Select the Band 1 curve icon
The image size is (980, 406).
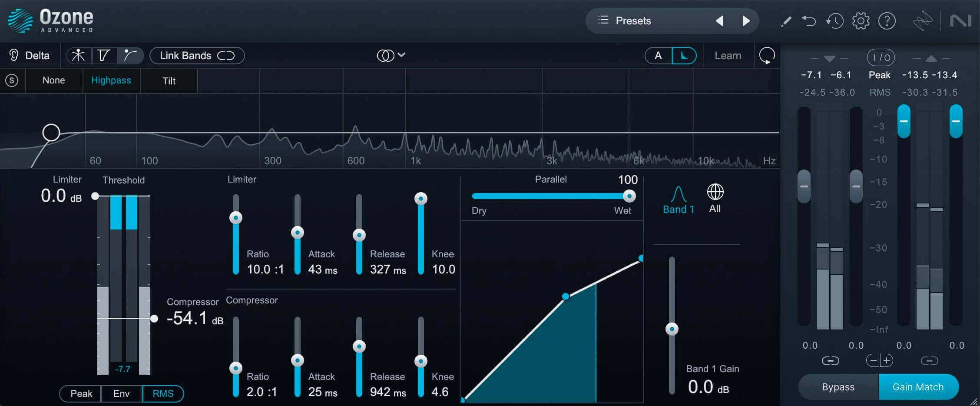[679, 194]
